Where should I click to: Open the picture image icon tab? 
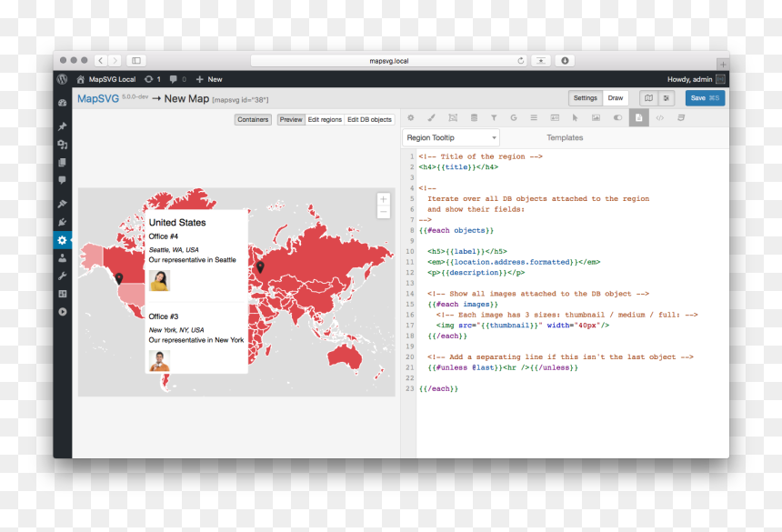[596, 118]
